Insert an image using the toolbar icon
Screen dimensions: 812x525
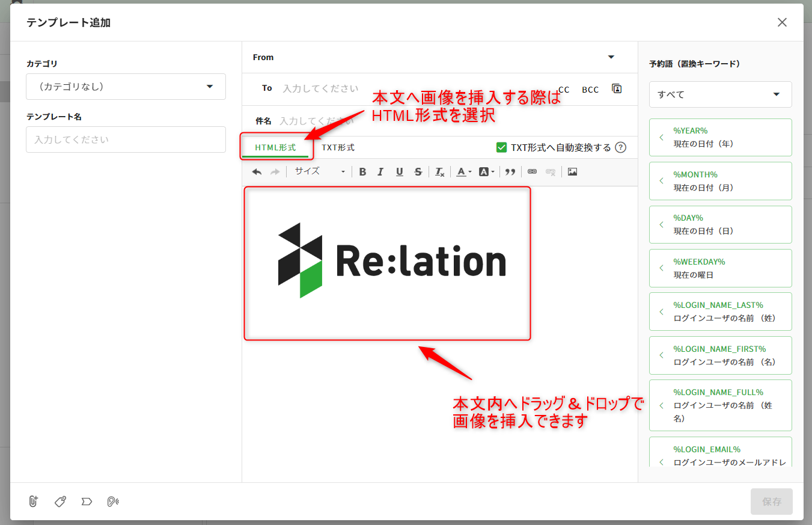pyautogui.click(x=572, y=172)
